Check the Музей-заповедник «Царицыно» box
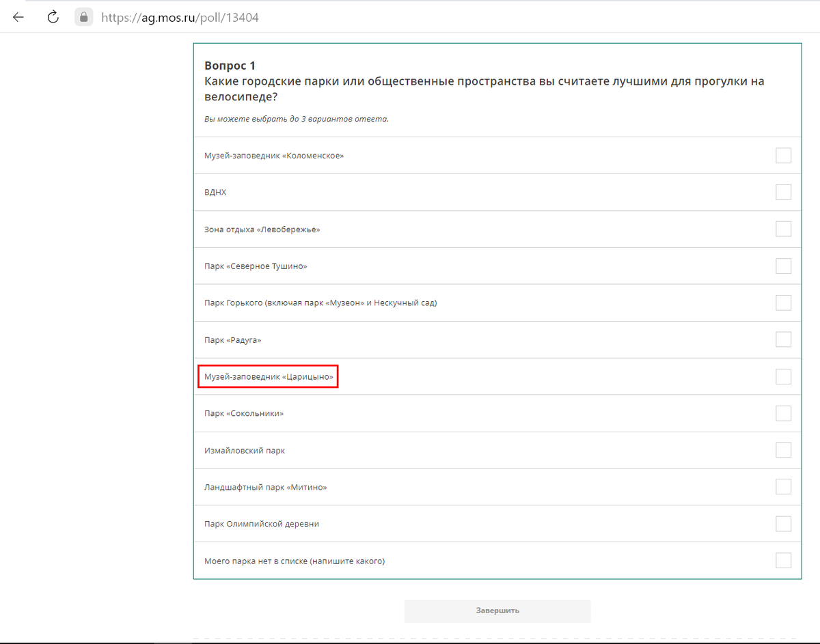 (783, 377)
